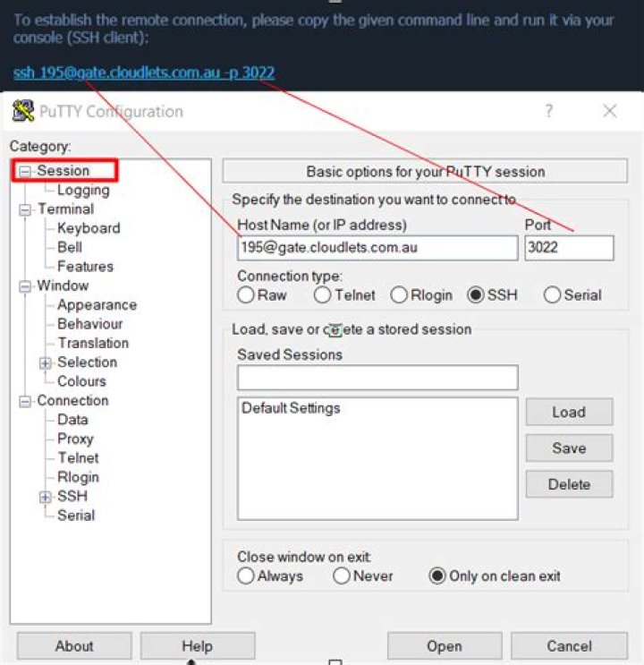Click the ssh command link above PuTTY
The width and height of the screenshot is (644, 665).
click(144, 72)
